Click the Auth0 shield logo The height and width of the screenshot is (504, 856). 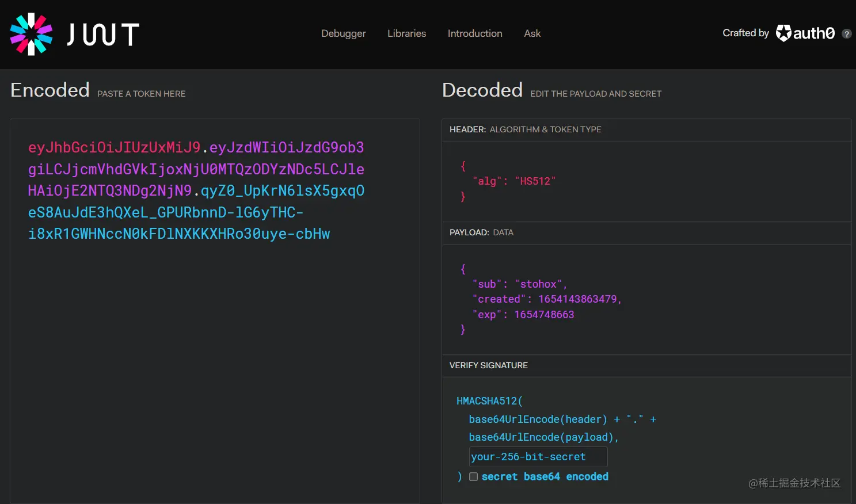tap(783, 33)
